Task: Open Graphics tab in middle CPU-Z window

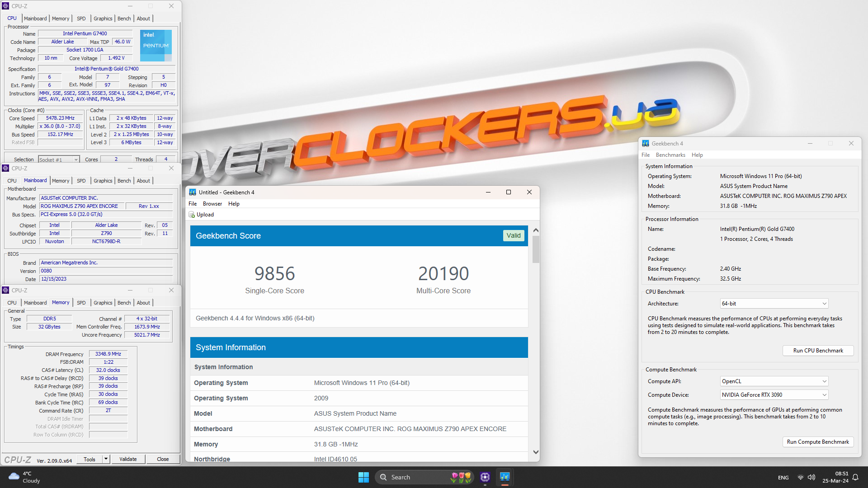Action: point(103,181)
